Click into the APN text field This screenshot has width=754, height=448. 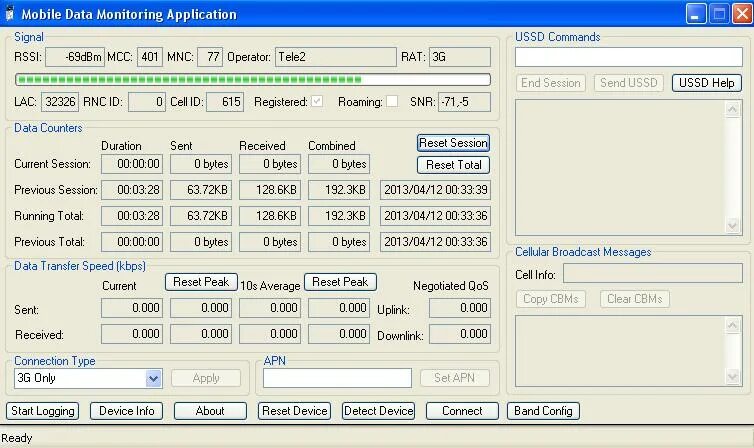tap(338, 378)
